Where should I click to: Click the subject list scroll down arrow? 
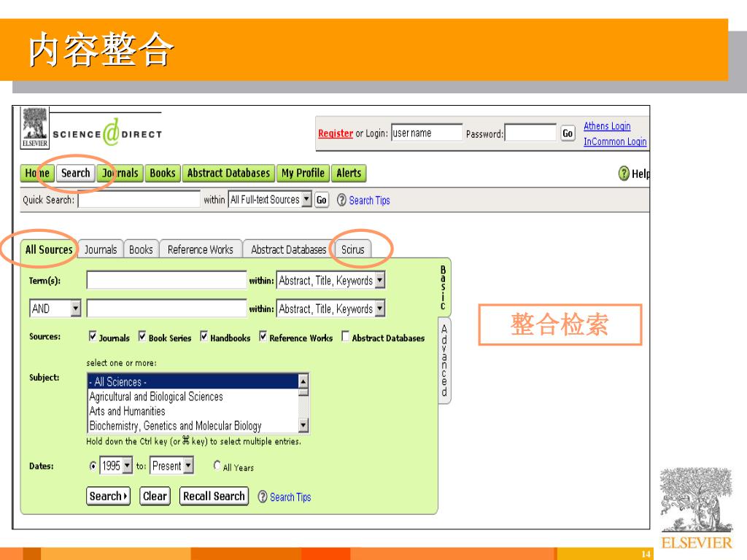click(x=303, y=425)
